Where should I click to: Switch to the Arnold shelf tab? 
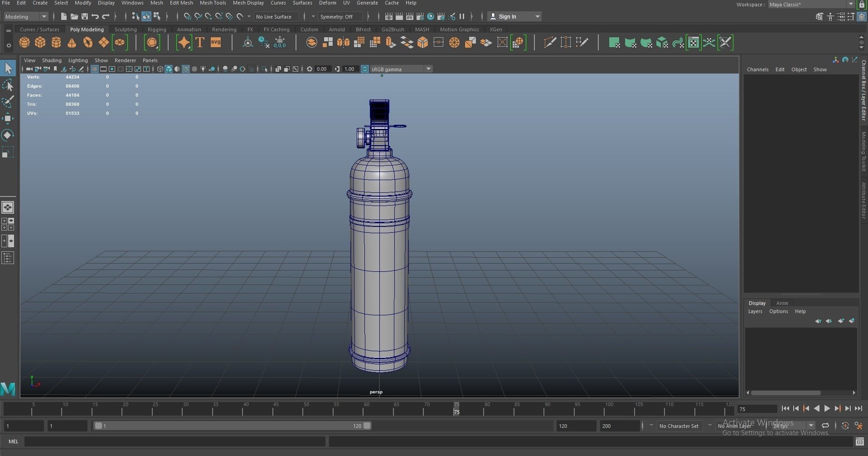tap(337, 29)
